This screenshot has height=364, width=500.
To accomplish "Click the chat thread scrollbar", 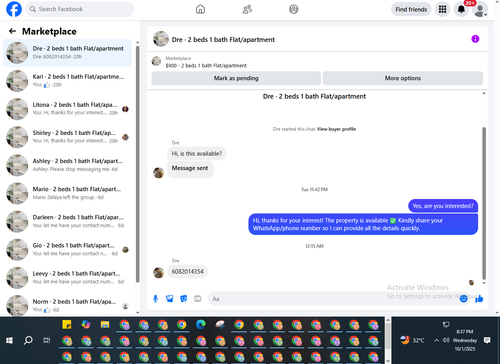I will 484,203.
